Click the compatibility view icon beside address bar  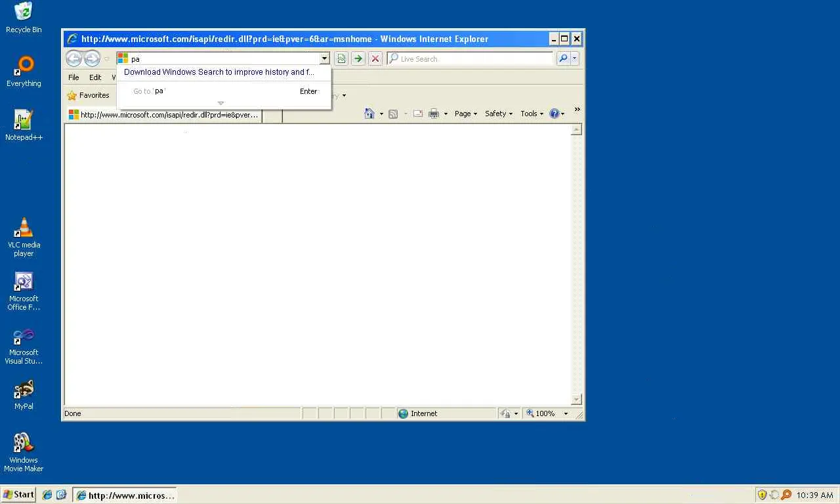pos(341,58)
